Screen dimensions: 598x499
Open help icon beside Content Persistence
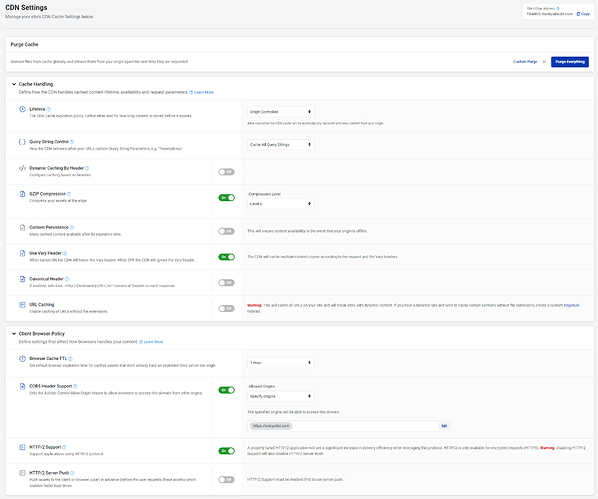tap(72, 227)
